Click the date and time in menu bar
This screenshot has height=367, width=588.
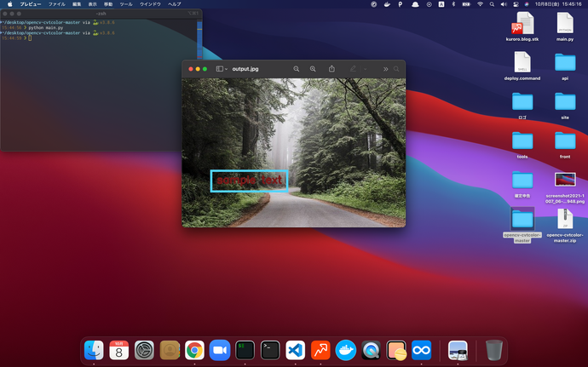(x=558, y=4)
